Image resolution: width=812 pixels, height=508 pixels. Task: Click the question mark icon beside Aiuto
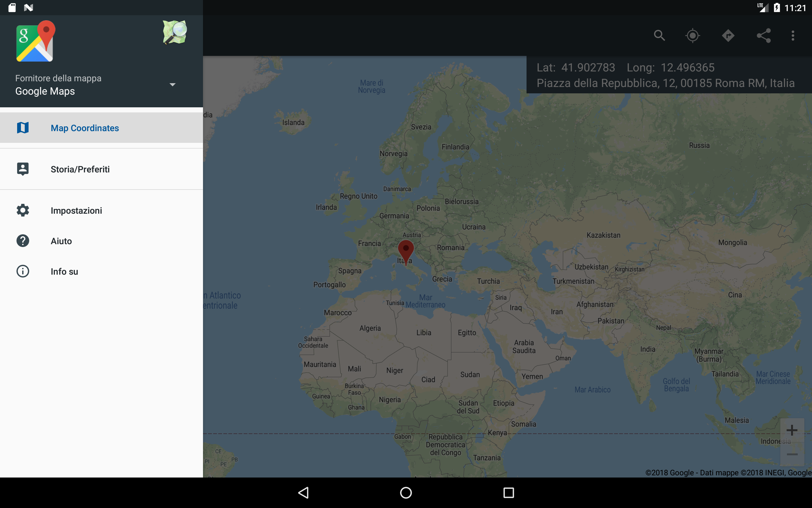(23, 241)
